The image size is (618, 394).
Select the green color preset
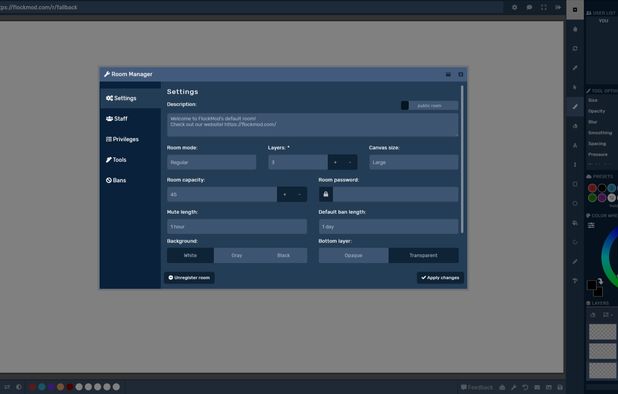[x=592, y=198]
